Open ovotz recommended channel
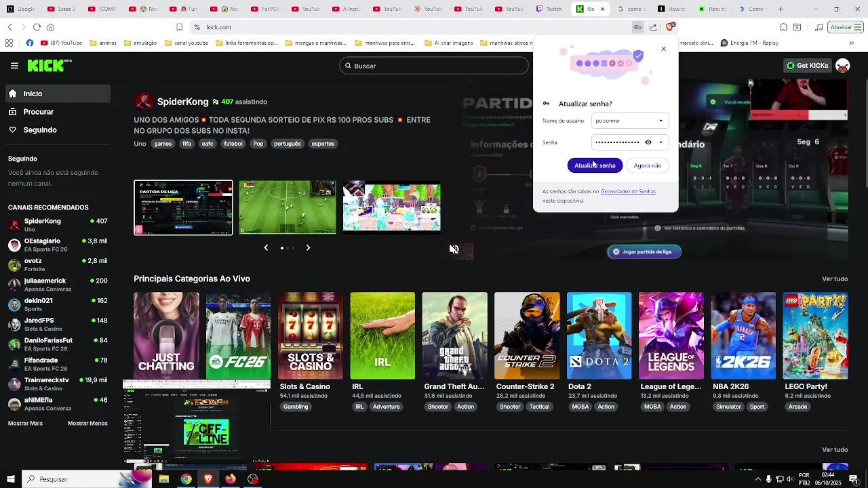The height and width of the screenshot is (488, 868). 58,264
